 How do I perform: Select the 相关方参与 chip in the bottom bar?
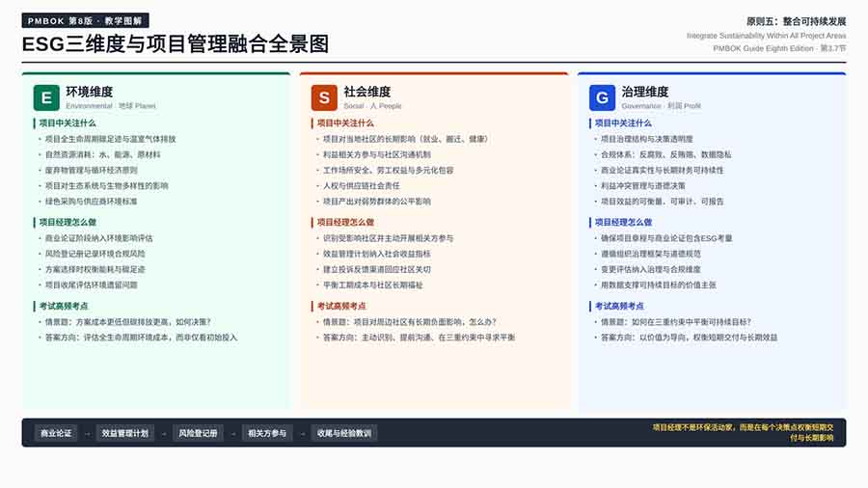click(x=267, y=433)
